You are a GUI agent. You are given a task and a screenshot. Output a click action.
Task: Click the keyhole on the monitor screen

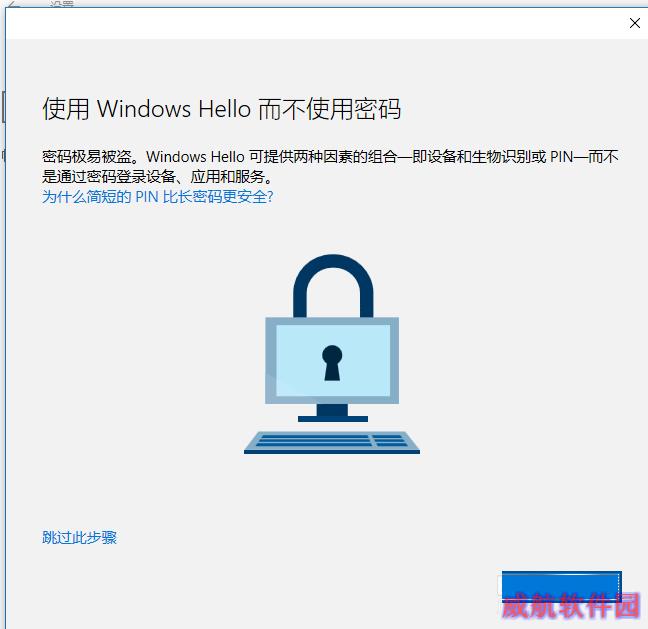click(332, 363)
